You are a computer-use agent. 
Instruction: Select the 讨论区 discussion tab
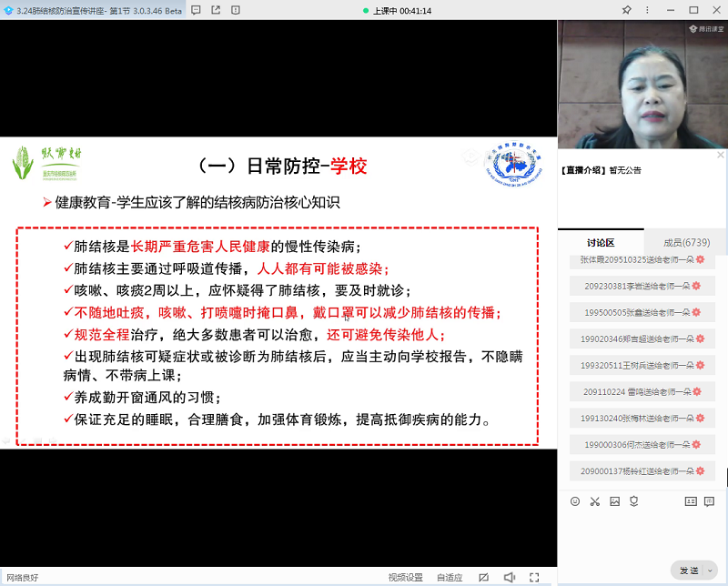601,243
